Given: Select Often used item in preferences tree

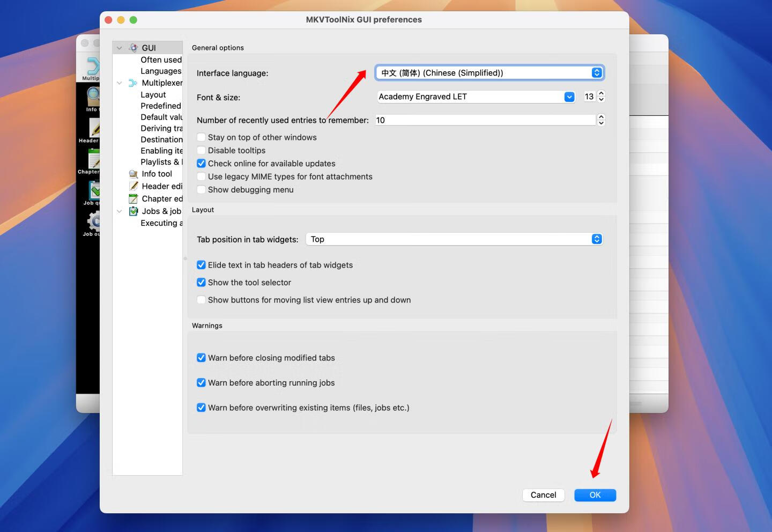Looking at the screenshot, I should (161, 60).
